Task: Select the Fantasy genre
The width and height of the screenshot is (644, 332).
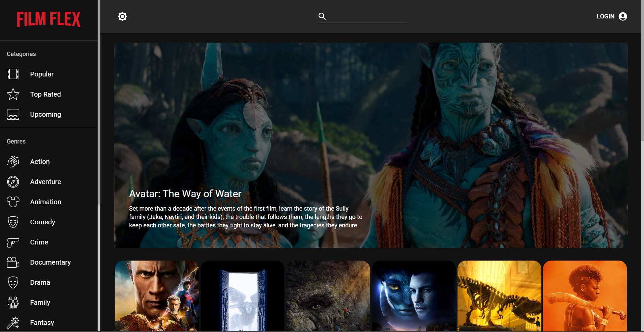Action: click(49, 323)
